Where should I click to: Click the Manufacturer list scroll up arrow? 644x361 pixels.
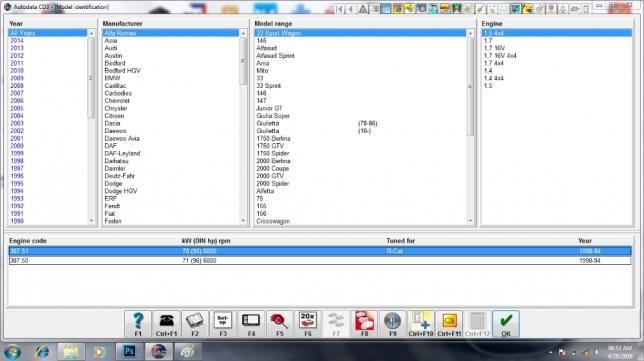[x=243, y=33]
